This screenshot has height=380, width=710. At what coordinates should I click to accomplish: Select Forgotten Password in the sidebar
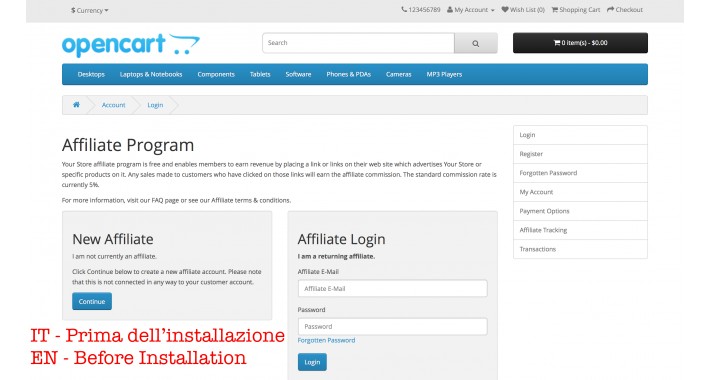[580, 173]
